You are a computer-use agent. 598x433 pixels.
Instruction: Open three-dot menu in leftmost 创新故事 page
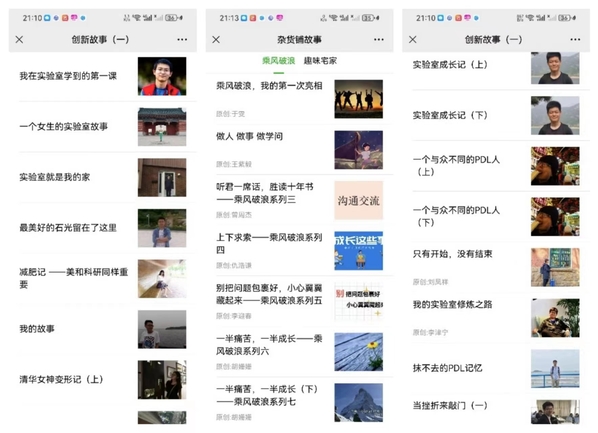pos(182,39)
